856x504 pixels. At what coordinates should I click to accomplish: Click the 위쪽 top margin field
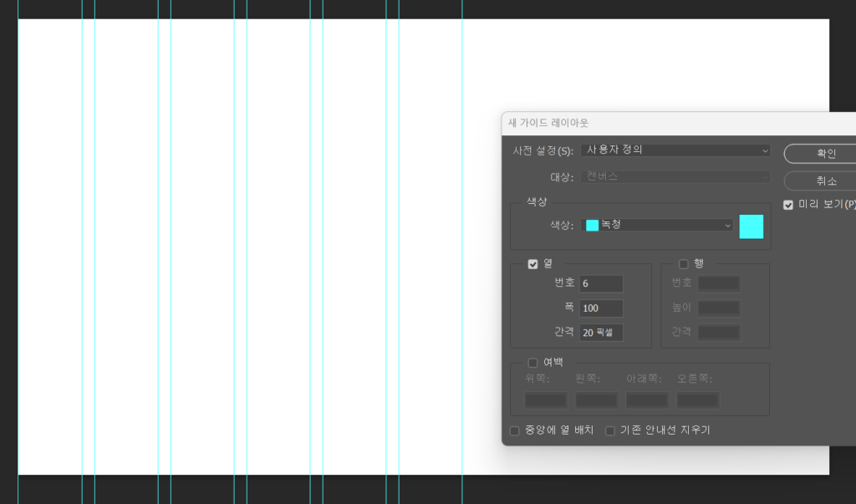[x=546, y=400]
